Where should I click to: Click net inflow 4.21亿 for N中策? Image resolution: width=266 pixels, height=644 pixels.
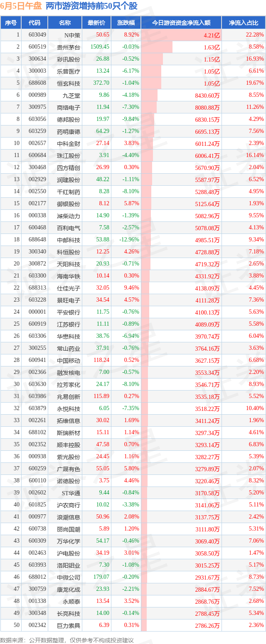[212, 35]
